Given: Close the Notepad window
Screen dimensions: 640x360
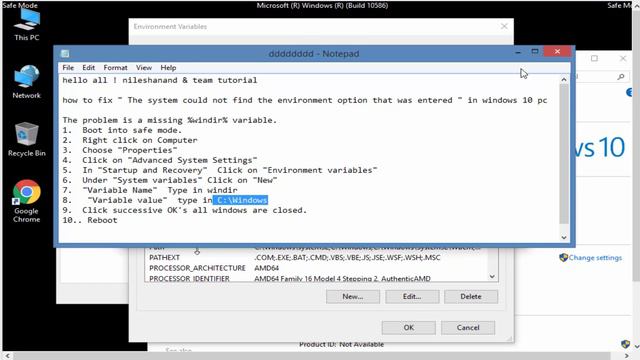Looking at the screenshot, I should click(x=558, y=51).
